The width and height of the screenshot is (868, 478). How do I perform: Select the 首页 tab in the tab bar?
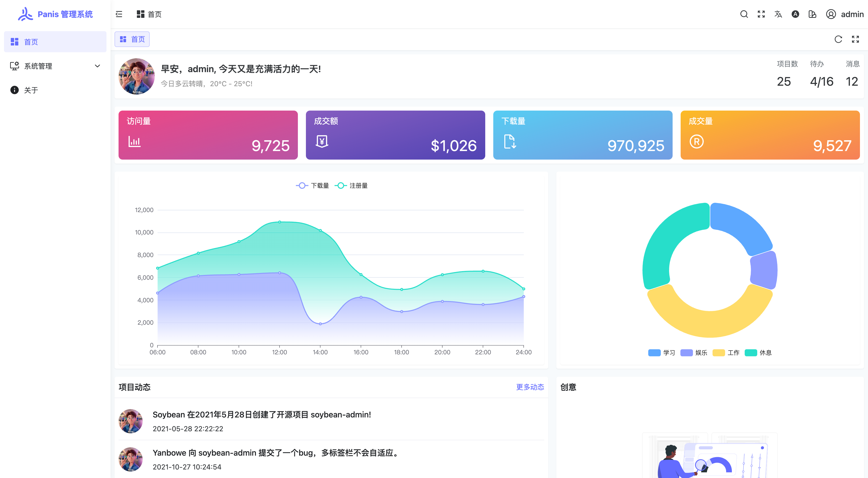pos(132,39)
